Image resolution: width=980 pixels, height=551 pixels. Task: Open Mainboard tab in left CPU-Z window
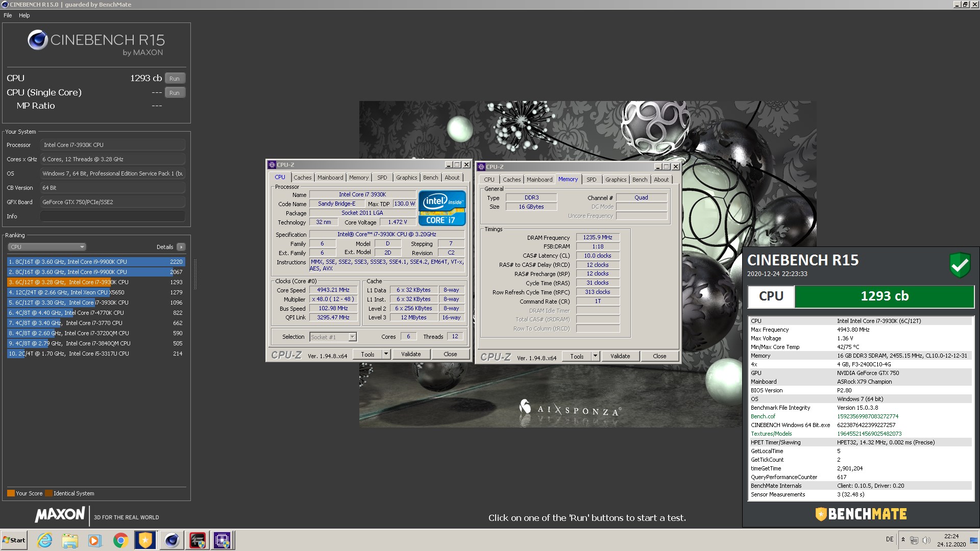pyautogui.click(x=330, y=178)
